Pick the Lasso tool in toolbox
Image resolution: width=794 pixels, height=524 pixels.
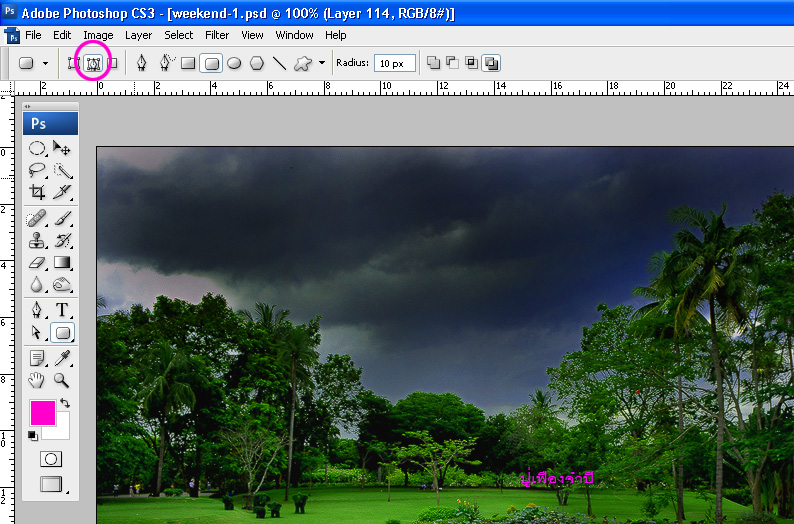point(37,170)
